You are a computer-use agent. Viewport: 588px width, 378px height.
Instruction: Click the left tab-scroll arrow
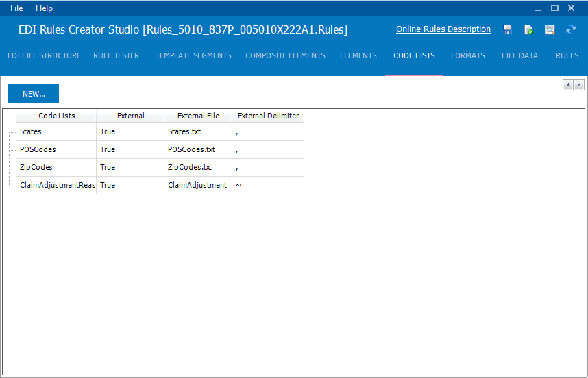tap(568, 85)
